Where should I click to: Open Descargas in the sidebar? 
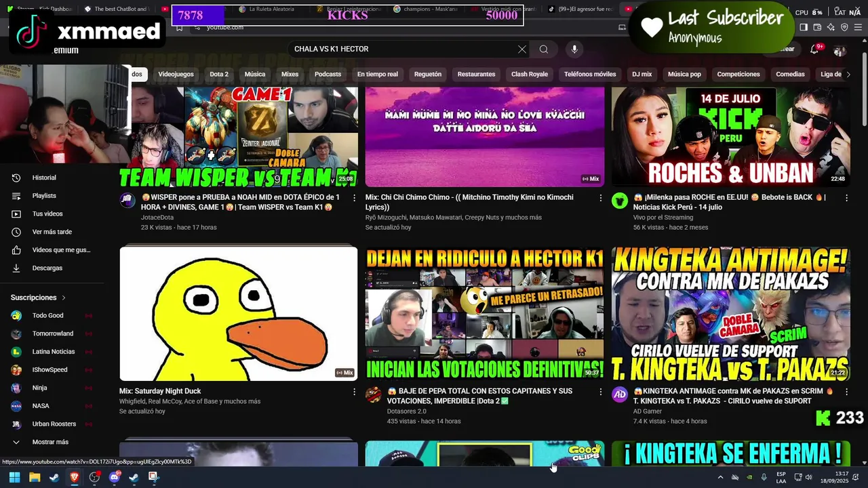coord(52,268)
